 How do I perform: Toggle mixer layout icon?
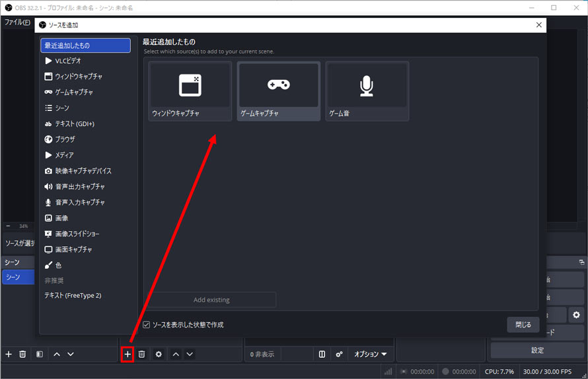[x=322, y=355]
